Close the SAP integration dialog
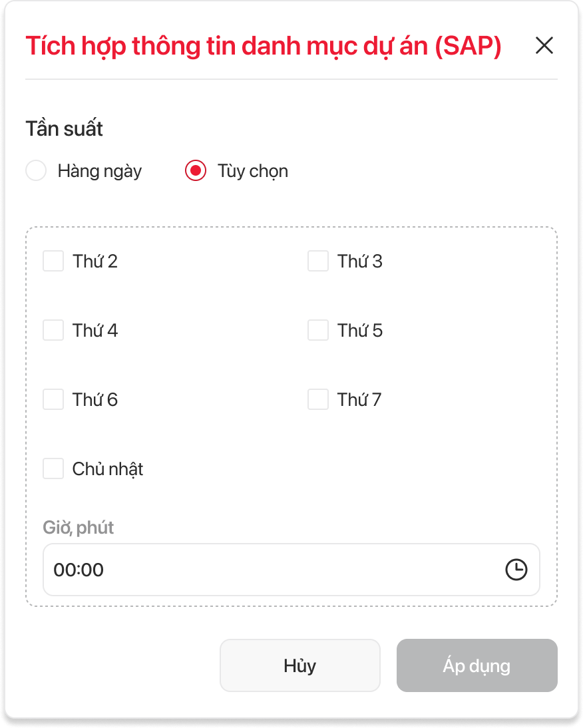The image size is (583, 728). [544, 45]
